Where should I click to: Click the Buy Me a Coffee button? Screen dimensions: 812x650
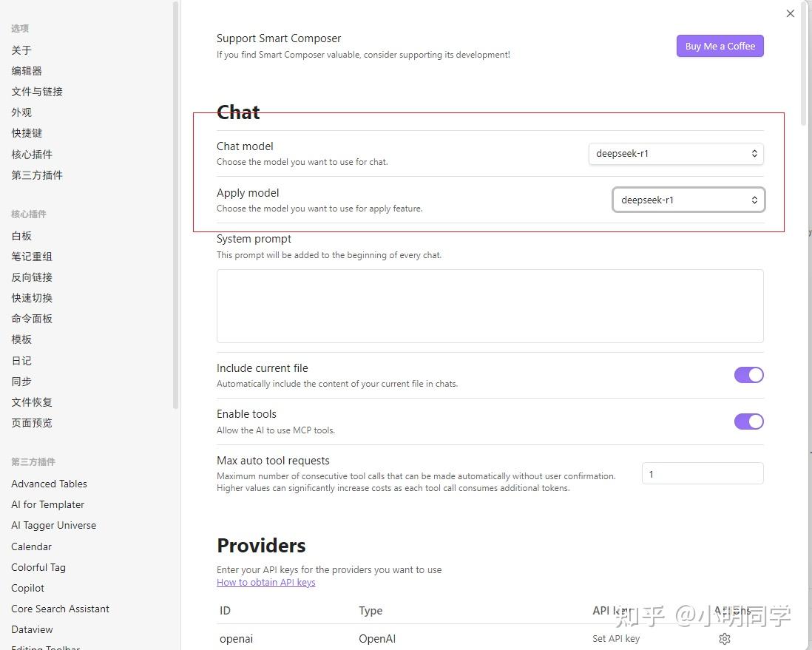(x=719, y=46)
